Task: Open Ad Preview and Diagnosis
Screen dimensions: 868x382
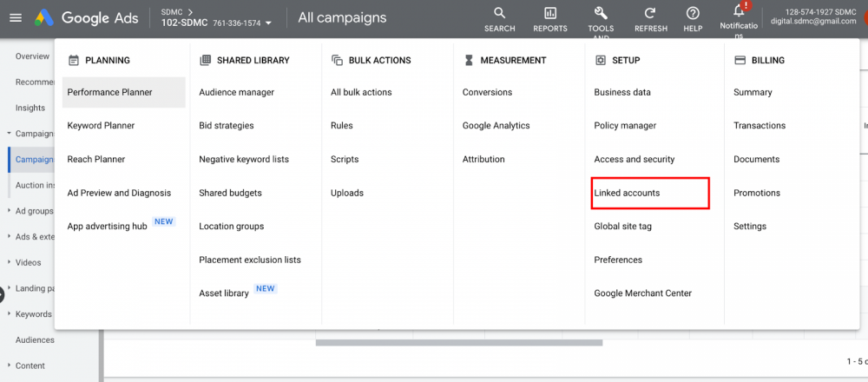Action: pos(119,194)
